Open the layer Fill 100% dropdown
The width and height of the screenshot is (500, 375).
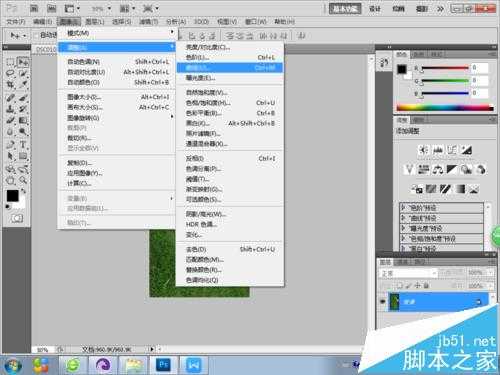pyautogui.click(x=491, y=286)
